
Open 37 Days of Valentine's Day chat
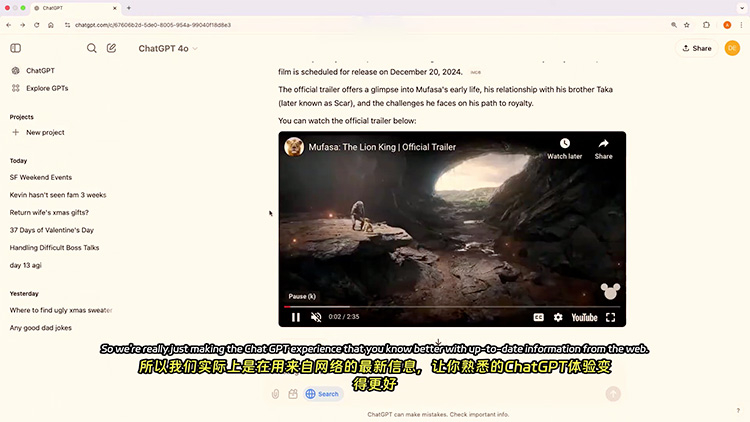52,230
